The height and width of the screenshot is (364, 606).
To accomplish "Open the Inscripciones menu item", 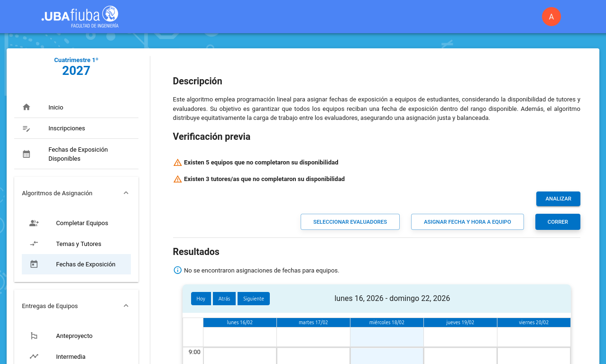I will tap(67, 128).
